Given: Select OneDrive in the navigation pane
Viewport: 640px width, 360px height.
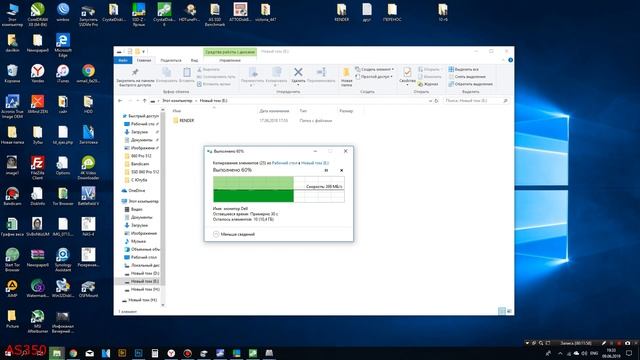Looking at the screenshot, I should pyautogui.click(x=133, y=191).
